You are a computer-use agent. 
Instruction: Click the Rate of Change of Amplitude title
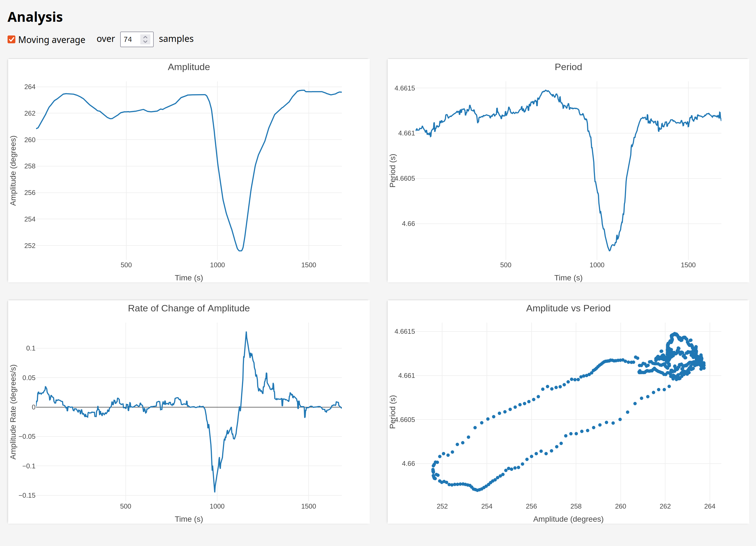tap(189, 308)
